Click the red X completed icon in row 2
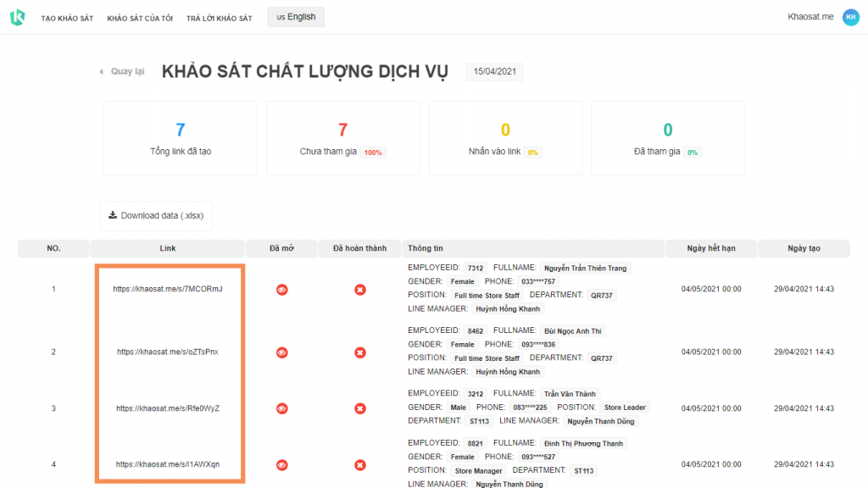 click(359, 352)
